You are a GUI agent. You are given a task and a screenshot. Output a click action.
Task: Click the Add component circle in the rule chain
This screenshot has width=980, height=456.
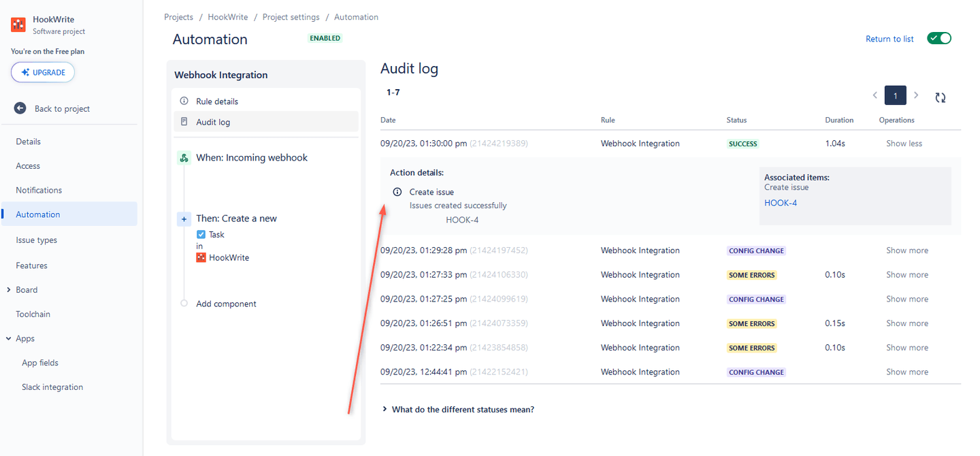tap(184, 304)
